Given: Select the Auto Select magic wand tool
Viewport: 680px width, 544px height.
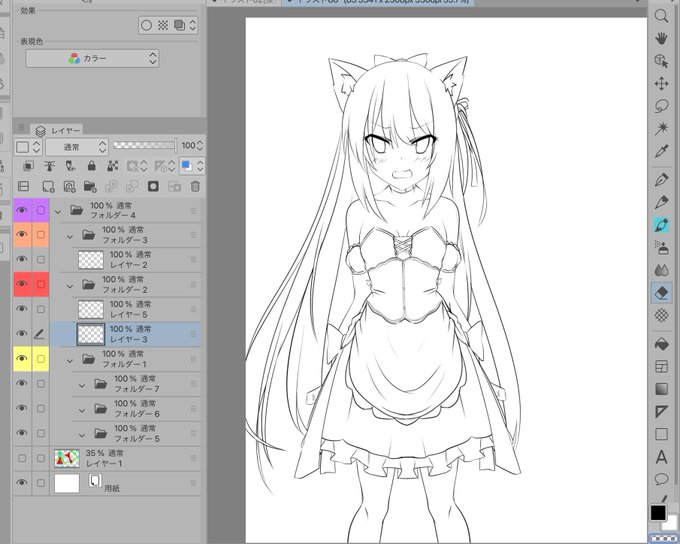Looking at the screenshot, I should click(x=661, y=128).
